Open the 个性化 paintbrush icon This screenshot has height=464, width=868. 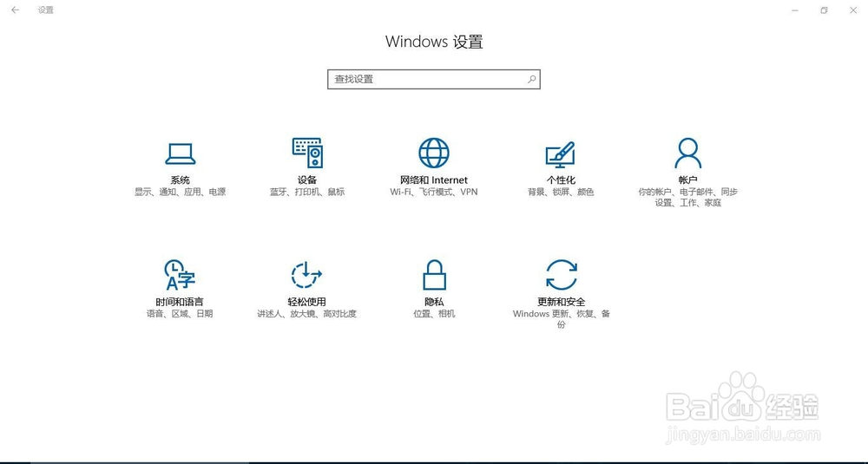pyautogui.click(x=560, y=154)
